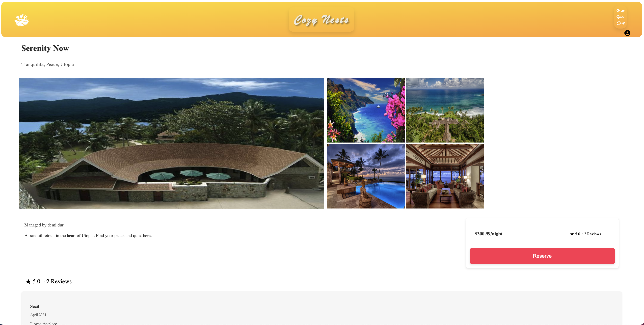The width and height of the screenshot is (644, 325).
Task: Click the 5.0 · 2 Reviews section heading
Action: (48, 282)
